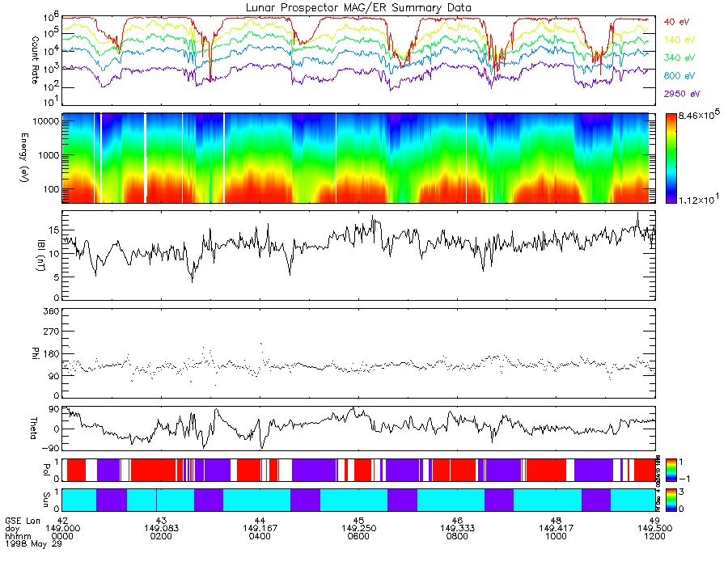
Task: Click the color bar maximum "8.46x10^5"
Action: [699, 115]
